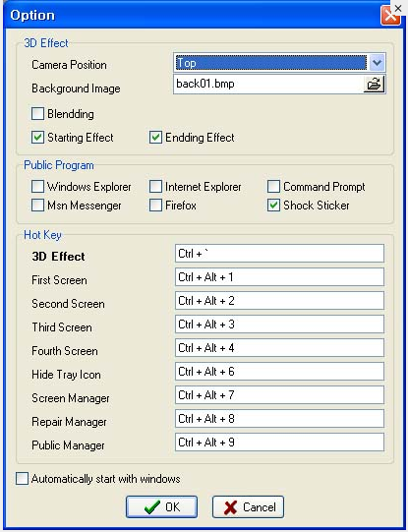
Task: Select the First Screen hotkey field
Action: (279, 277)
